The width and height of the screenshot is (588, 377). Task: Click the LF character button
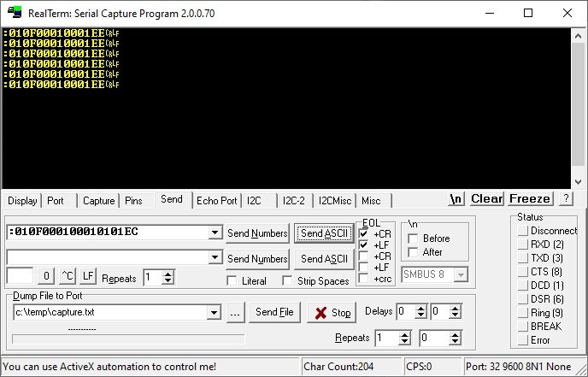[x=88, y=277]
